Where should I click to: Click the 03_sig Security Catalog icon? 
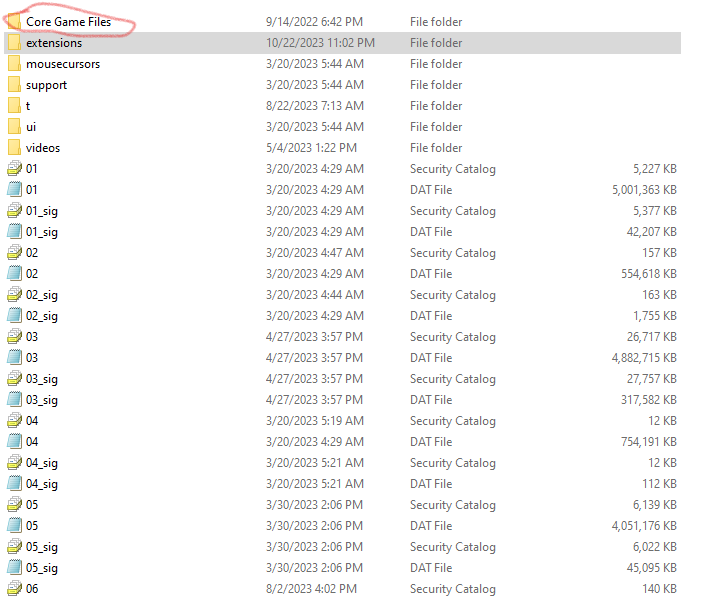(14, 379)
